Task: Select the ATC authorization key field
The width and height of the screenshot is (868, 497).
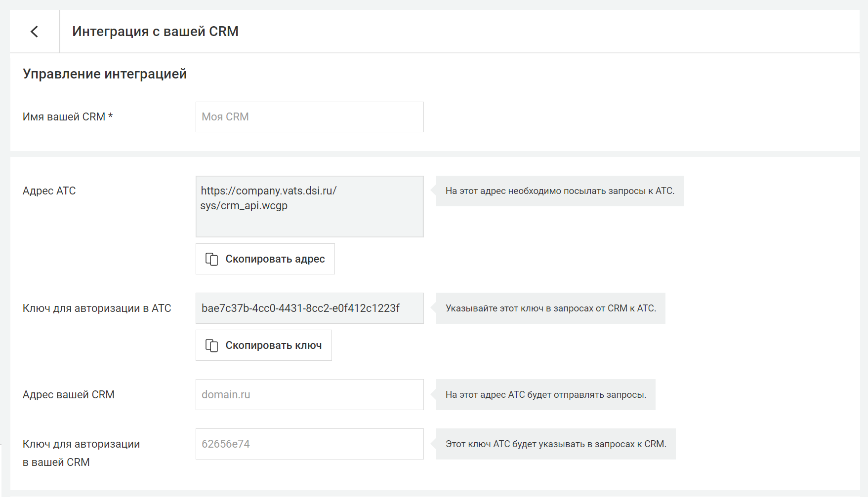Action: 309,308
